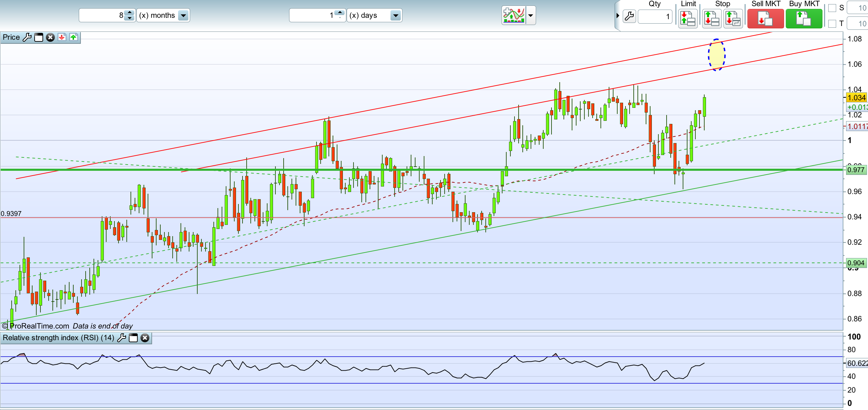Click the first Stop order icon
Viewport: 868px width, 410px height.
(x=711, y=19)
